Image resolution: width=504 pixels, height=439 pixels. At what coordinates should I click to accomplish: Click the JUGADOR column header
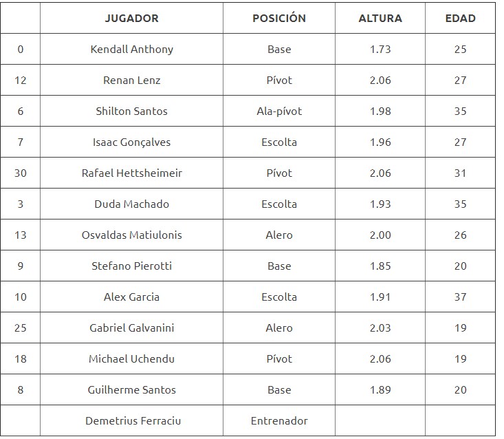131,19
